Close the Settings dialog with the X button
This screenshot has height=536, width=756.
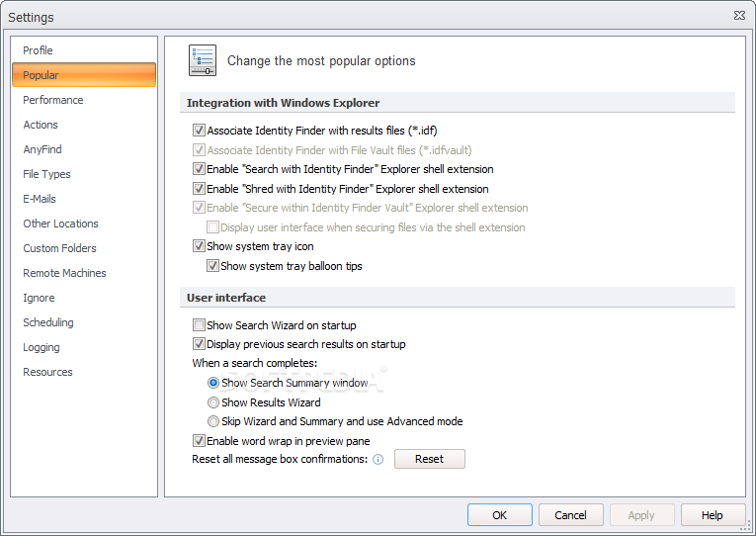coord(739,16)
